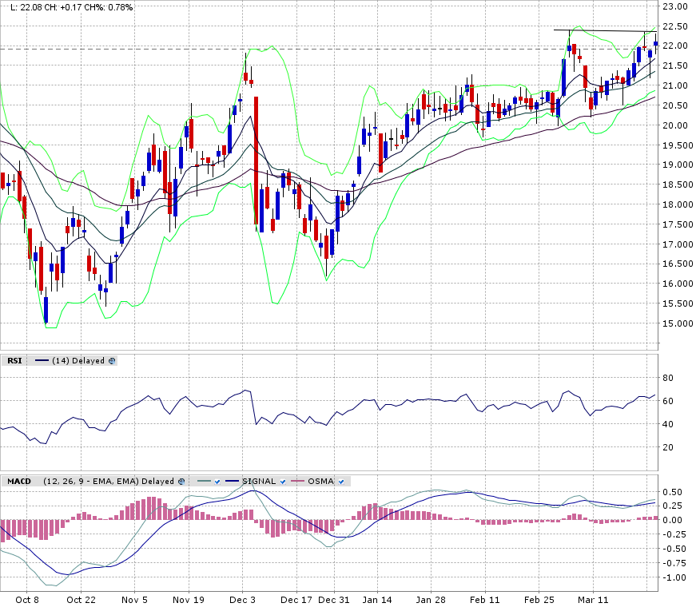This screenshot has width=700, height=611.
Task: Click the OSMA legend label
Action: [320, 481]
